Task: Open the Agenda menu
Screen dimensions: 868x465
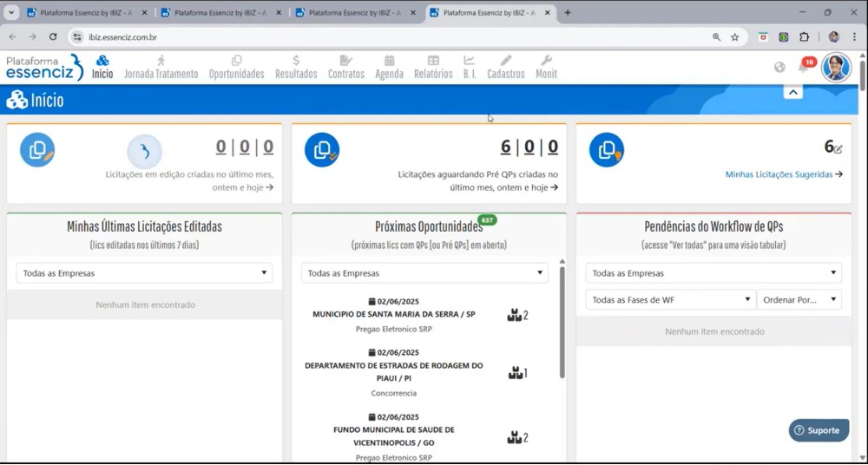Action: [x=389, y=67]
